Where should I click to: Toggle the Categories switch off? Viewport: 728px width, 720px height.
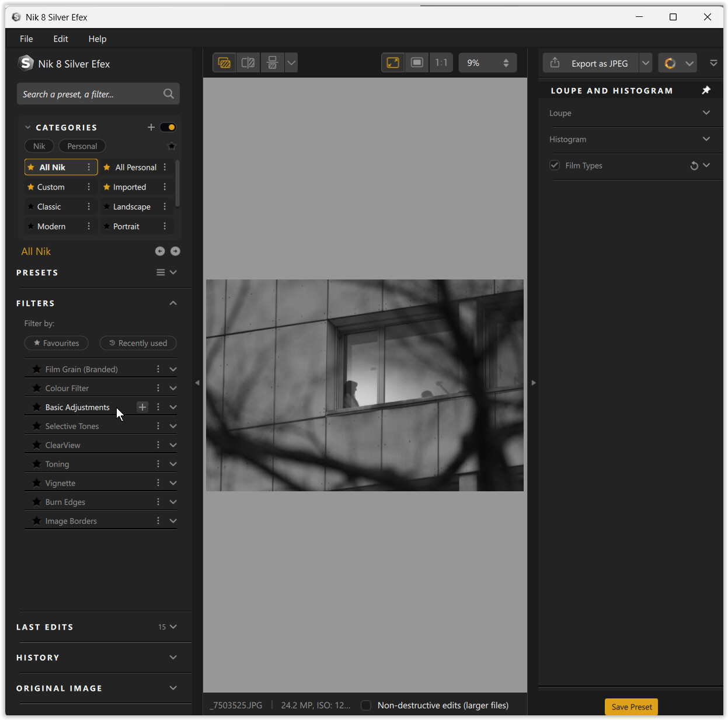click(168, 127)
